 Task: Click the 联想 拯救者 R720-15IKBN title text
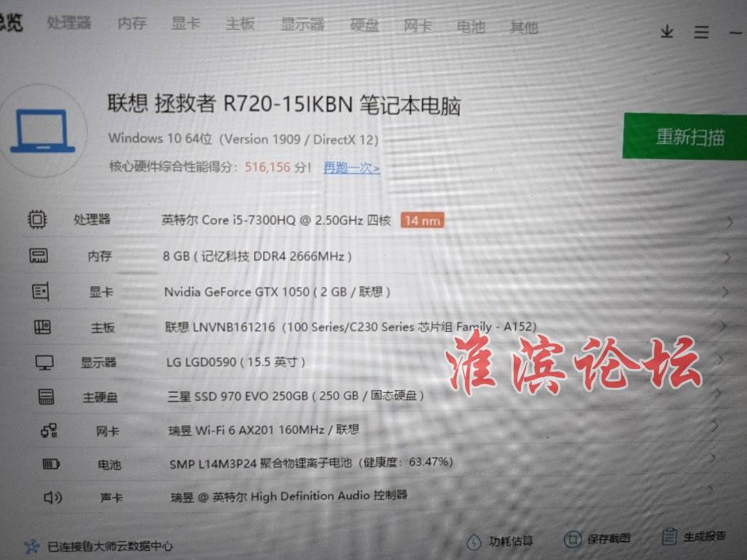[284, 105]
